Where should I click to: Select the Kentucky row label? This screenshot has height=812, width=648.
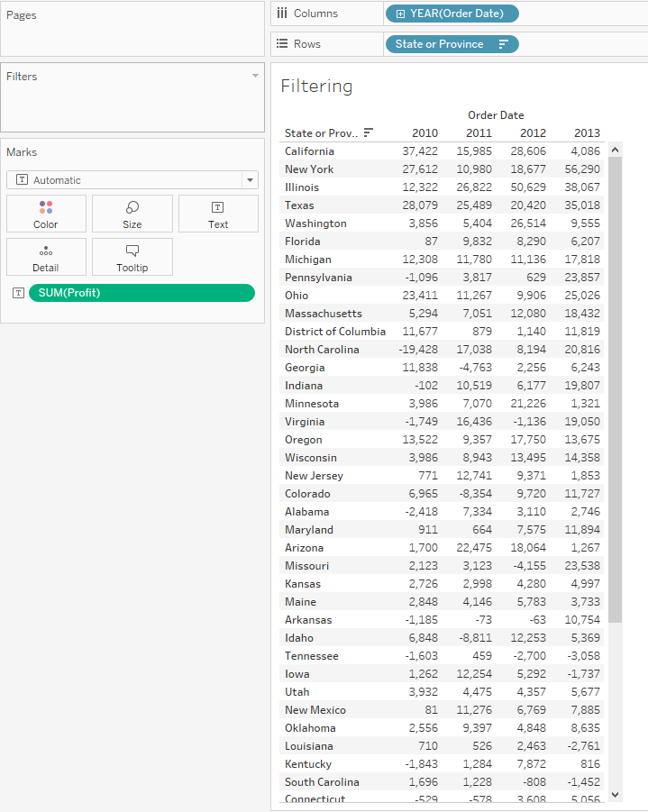click(x=308, y=764)
